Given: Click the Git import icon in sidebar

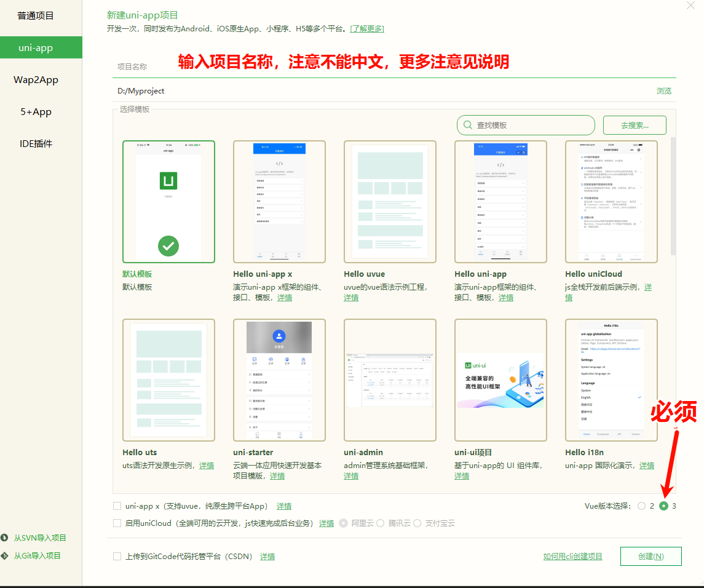Looking at the screenshot, I should (5, 555).
